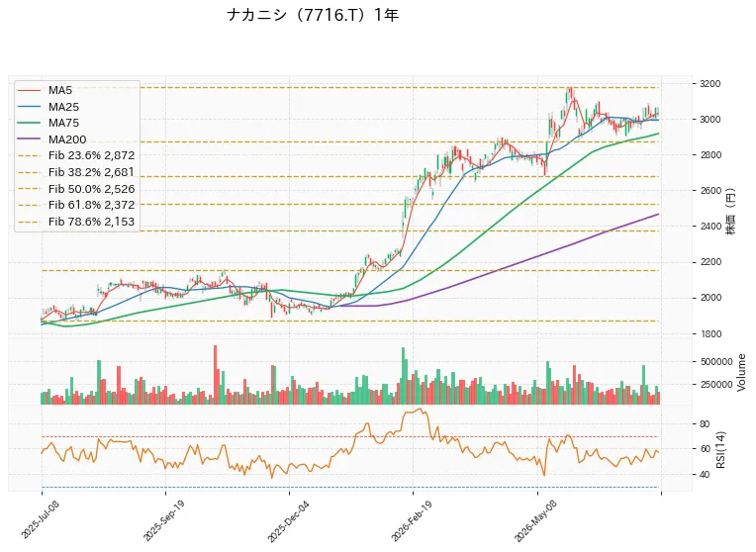The image size is (756, 552).
Task: Click the 500000 volume axis tick
Action: 716,362
